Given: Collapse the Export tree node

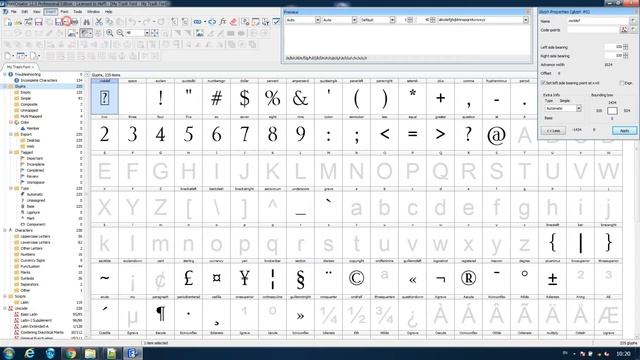Looking at the screenshot, I should [11, 134].
